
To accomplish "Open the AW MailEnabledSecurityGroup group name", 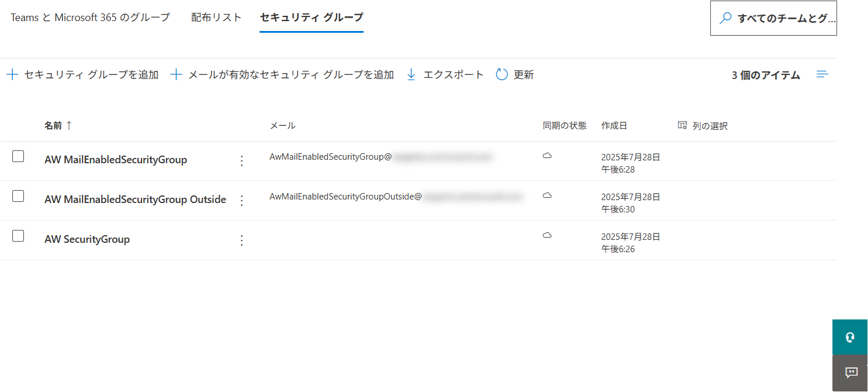I will 116,160.
